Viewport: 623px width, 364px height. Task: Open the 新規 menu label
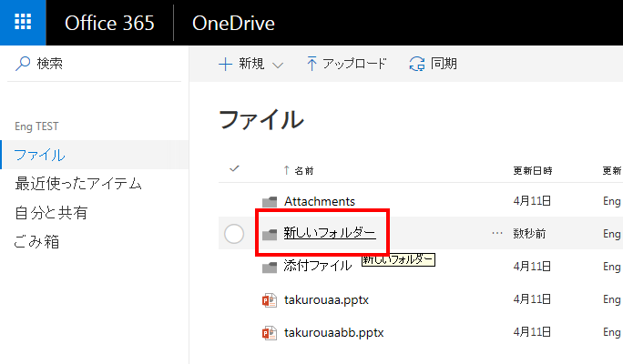251,64
